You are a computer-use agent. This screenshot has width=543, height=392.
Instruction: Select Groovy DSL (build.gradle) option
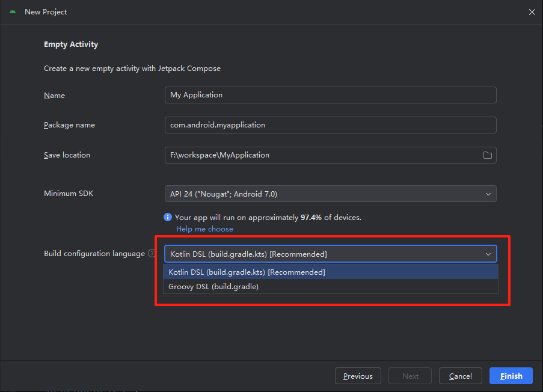pyautogui.click(x=330, y=286)
